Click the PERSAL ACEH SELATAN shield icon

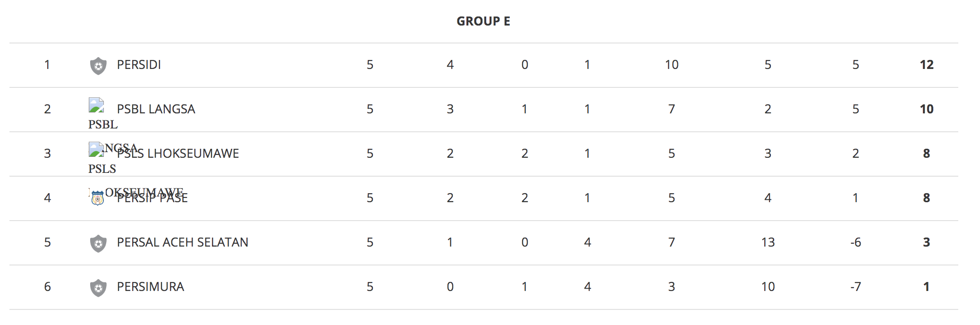point(98,243)
